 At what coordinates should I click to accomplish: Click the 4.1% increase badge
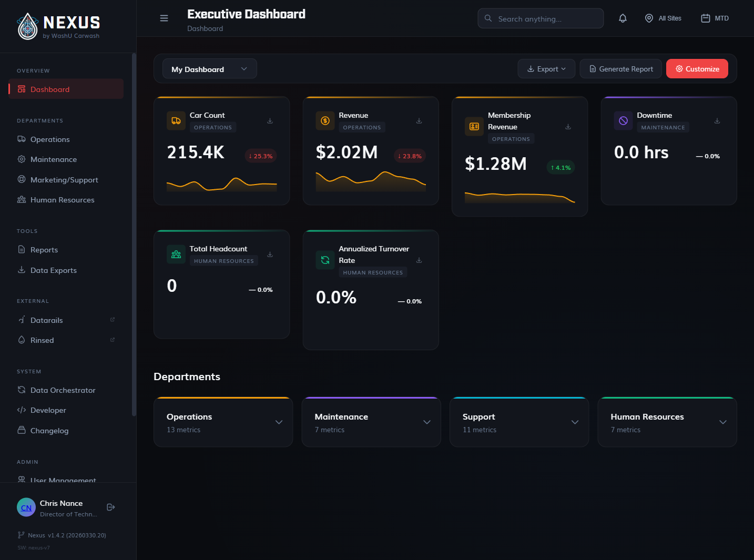[x=561, y=168]
